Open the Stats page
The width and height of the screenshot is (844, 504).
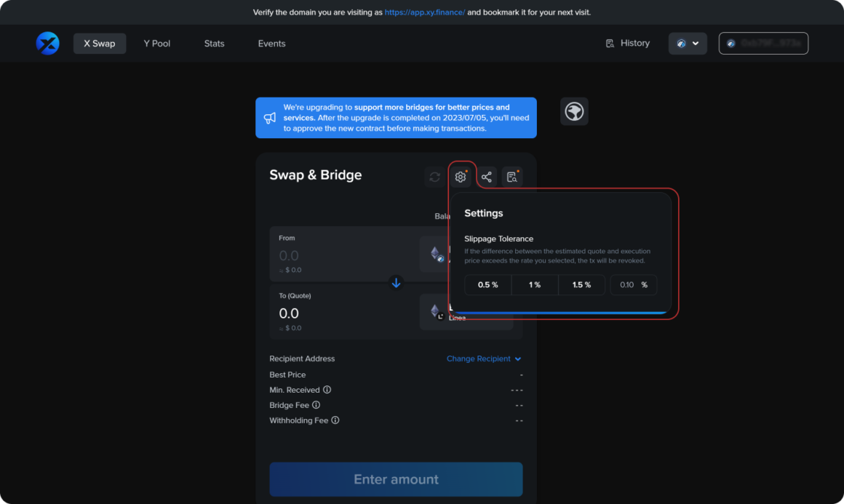point(214,43)
